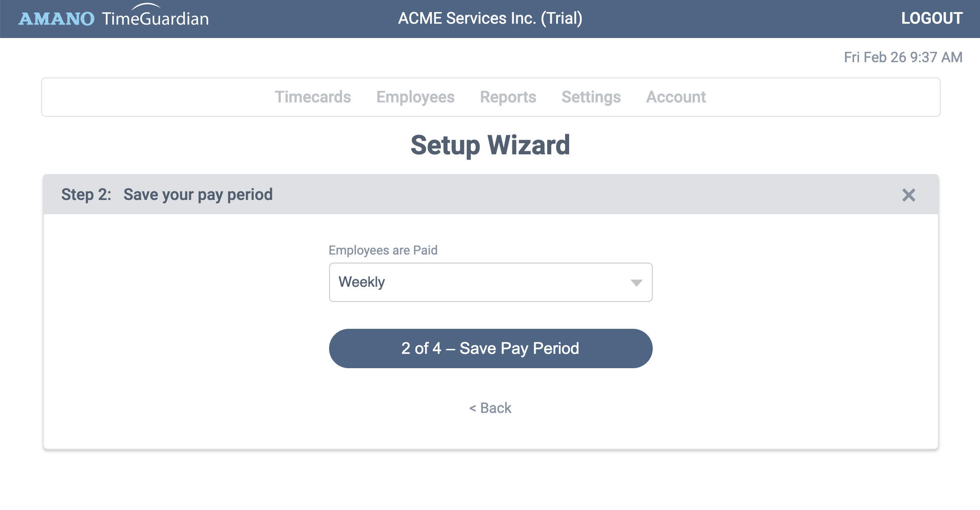This screenshot has height=510, width=980.
Task: Click the Save your pay period header text
Action: [x=198, y=195]
